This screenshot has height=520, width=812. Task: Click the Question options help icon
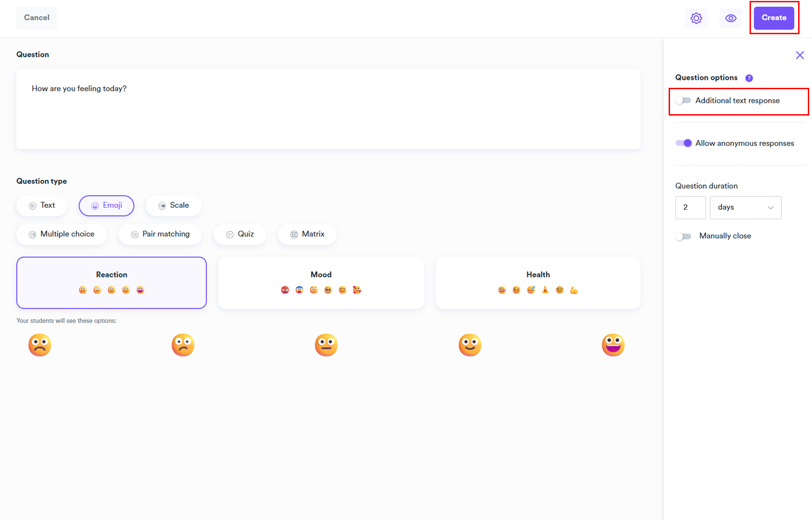749,78
